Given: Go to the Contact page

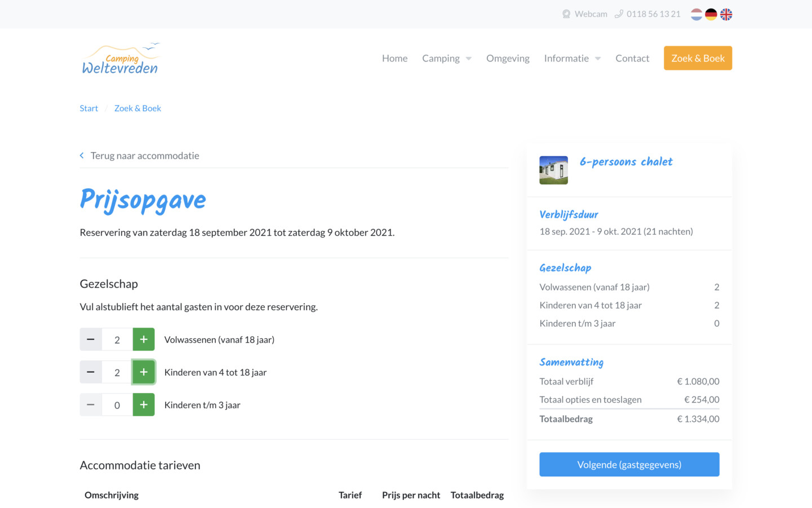Looking at the screenshot, I should tap(632, 58).
